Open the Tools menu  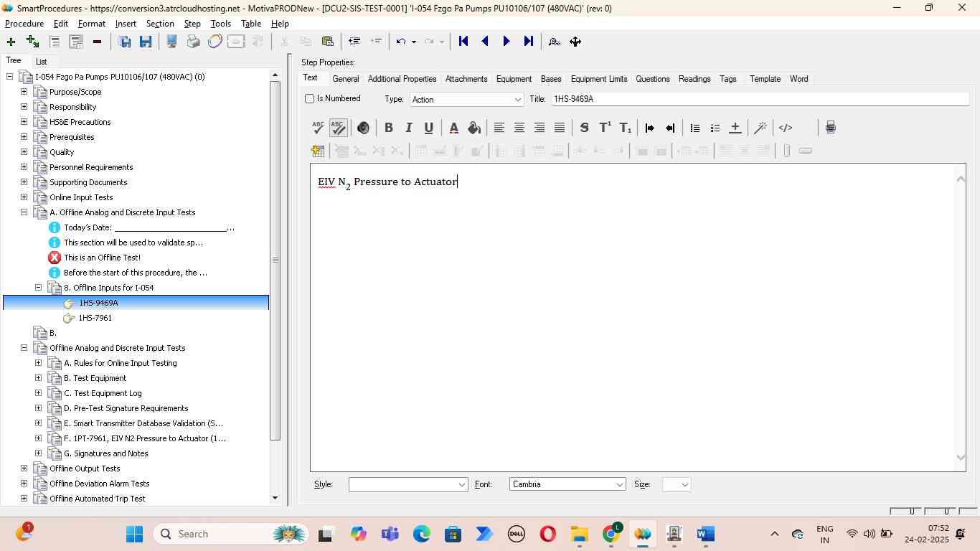(x=220, y=24)
